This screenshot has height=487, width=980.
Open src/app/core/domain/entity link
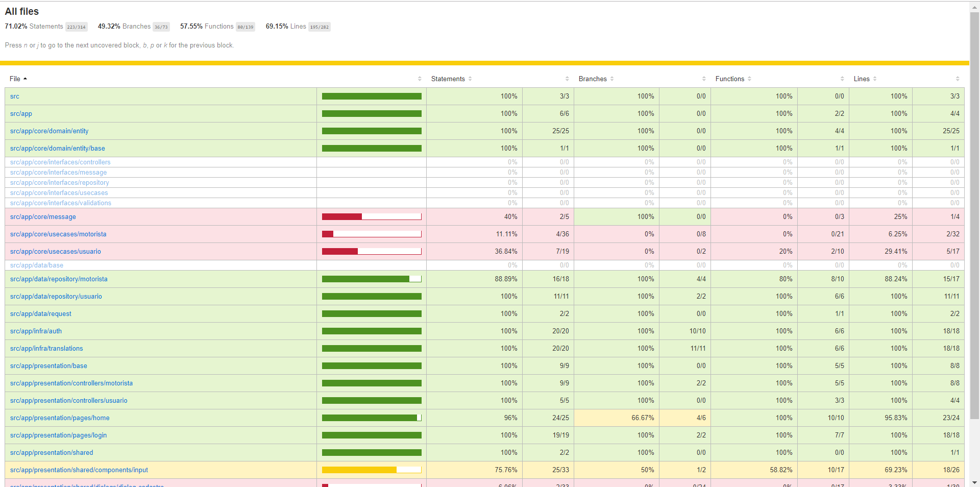(x=50, y=131)
